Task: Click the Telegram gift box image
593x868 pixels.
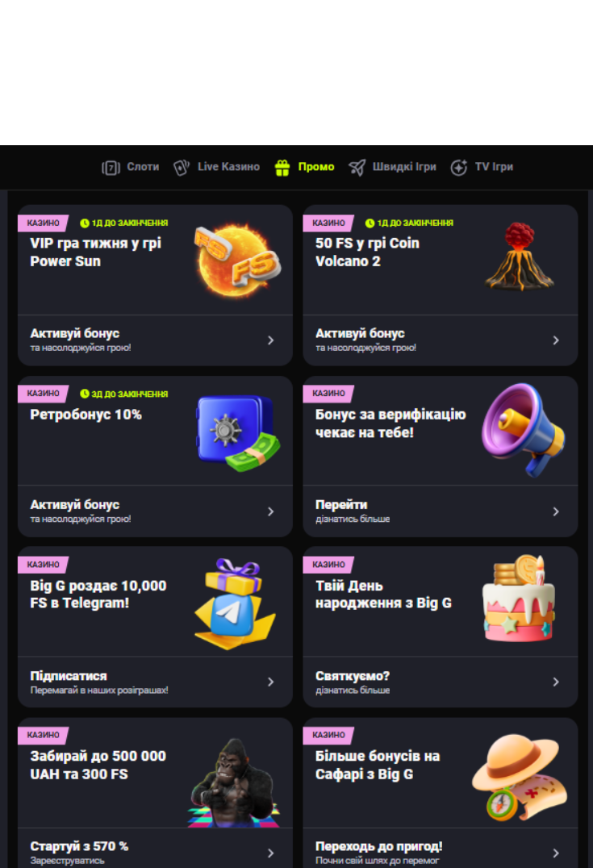Action: click(235, 604)
